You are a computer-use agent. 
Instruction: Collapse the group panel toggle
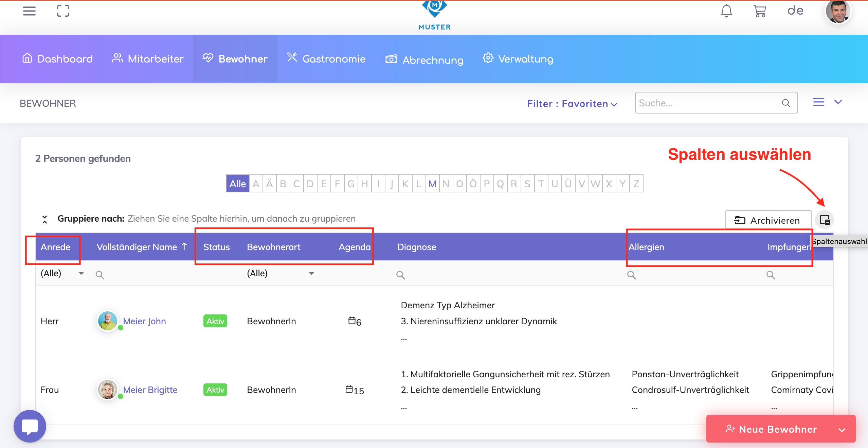click(x=44, y=219)
